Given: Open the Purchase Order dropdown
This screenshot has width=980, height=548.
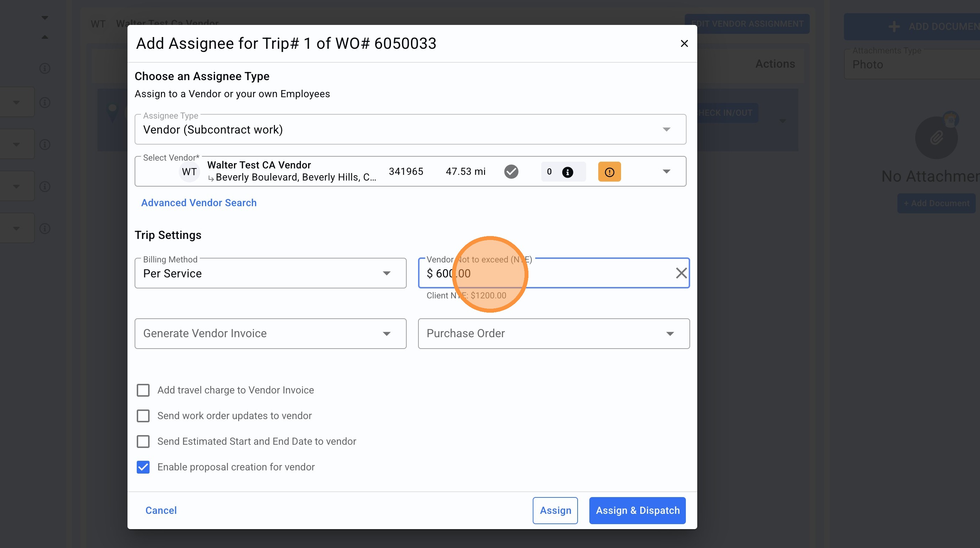Looking at the screenshot, I should click(x=553, y=334).
